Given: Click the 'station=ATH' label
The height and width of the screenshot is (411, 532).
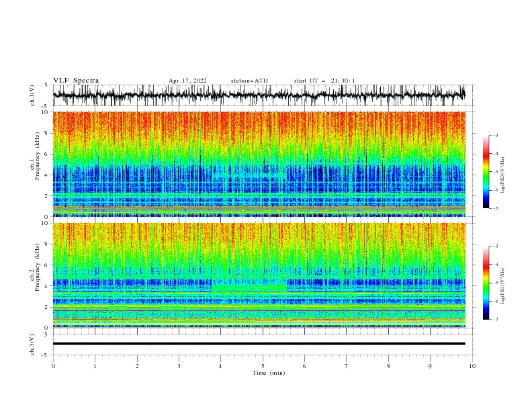Looking at the screenshot, I should pos(249,81).
